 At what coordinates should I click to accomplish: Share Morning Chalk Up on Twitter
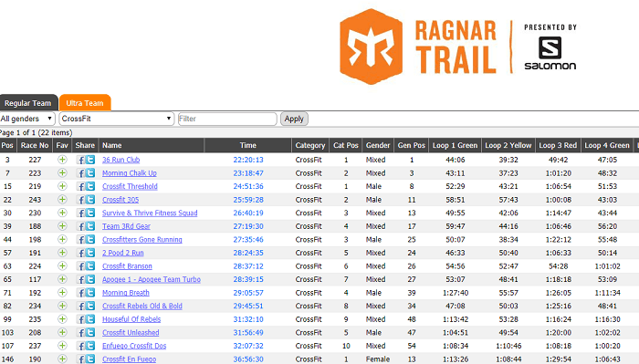point(90,173)
